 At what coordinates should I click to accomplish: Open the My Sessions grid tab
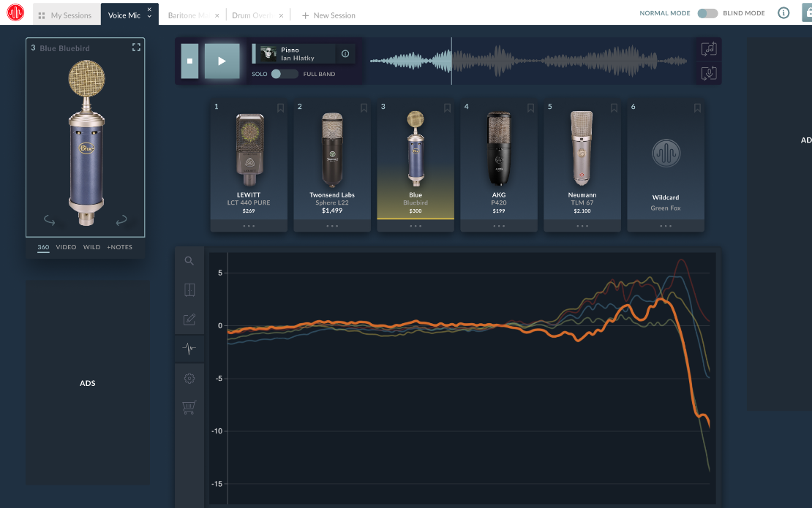[65, 15]
